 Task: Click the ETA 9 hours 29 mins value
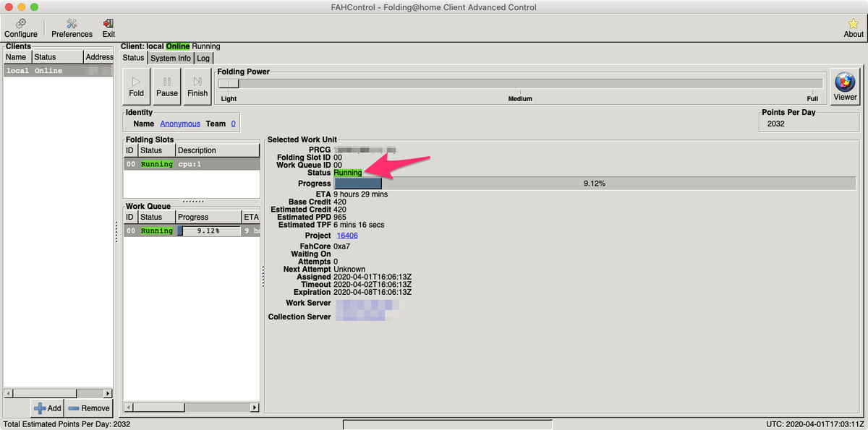click(360, 194)
